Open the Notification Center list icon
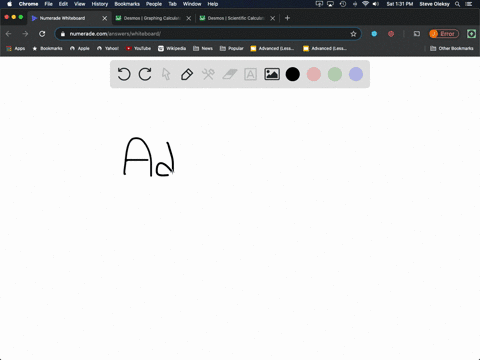Viewport: 480px width, 360px height. pos(469,4)
